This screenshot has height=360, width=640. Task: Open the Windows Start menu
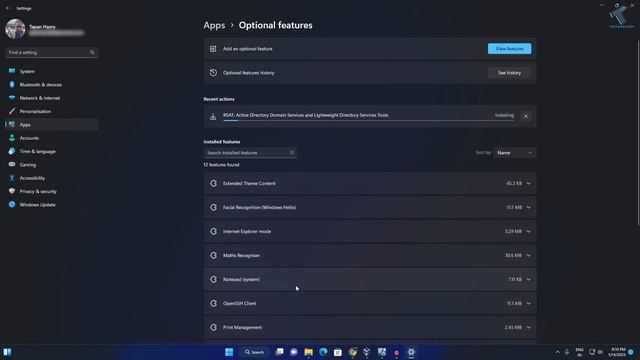229,352
